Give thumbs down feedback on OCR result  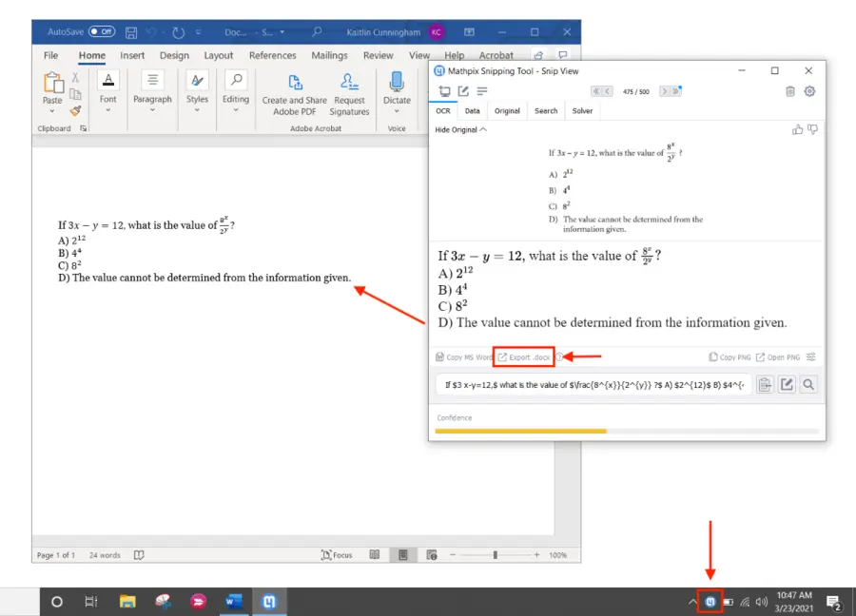pos(813,129)
